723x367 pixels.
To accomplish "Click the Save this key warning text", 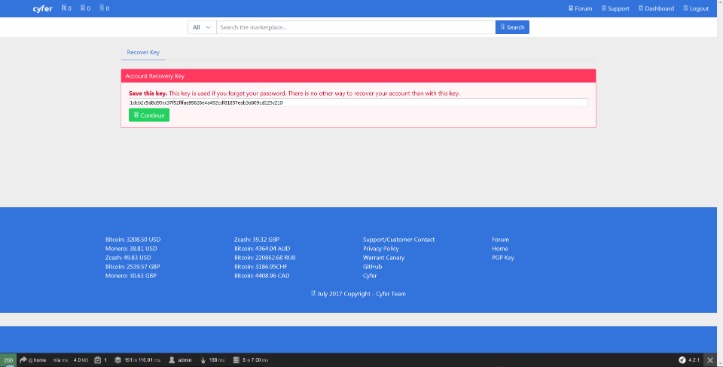I will coord(294,93).
